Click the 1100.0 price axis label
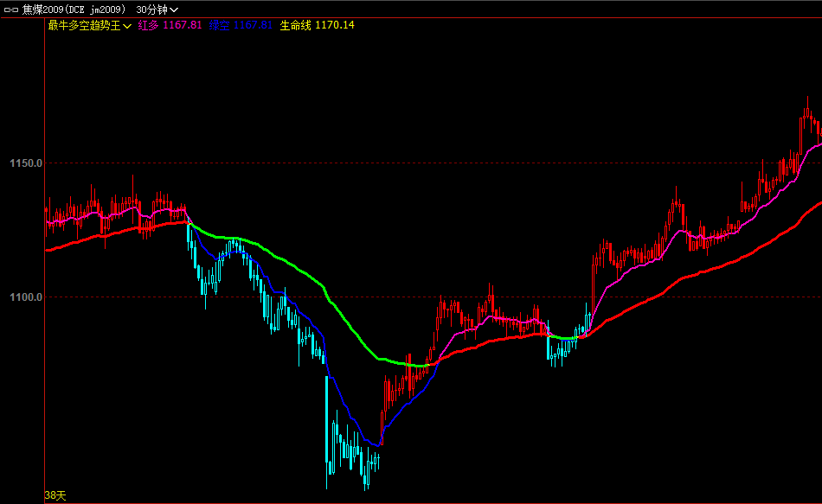This screenshot has height=504, width=822. [26, 297]
